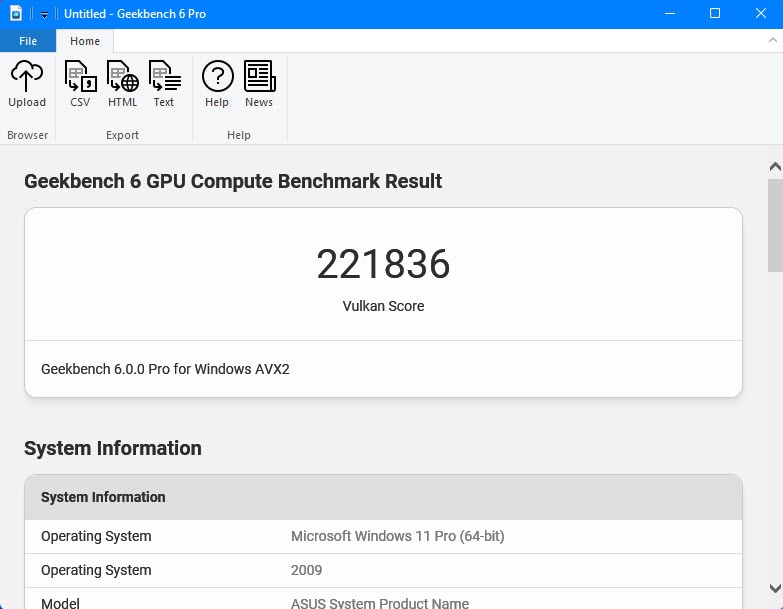The width and height of the screenshot is (783, 609).
Task: Export results as Text file
Action: 164,84
